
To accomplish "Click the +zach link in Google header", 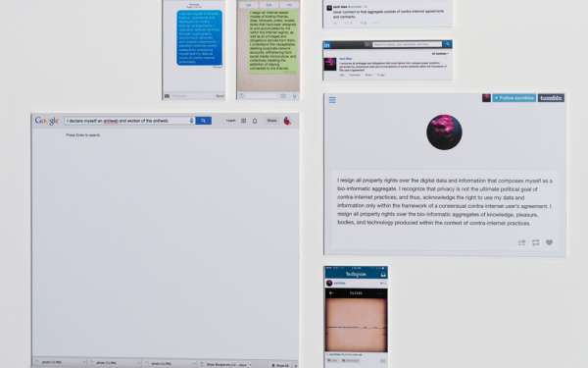I will click(230, 121).
